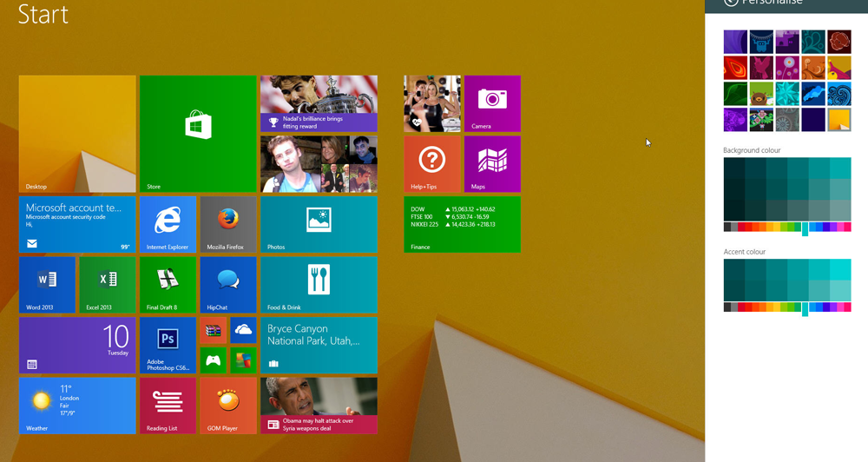Image resolution: width=868 pixels, height=462 pixels.
Task: Open the Camera tile
Action: pos(492,103)
